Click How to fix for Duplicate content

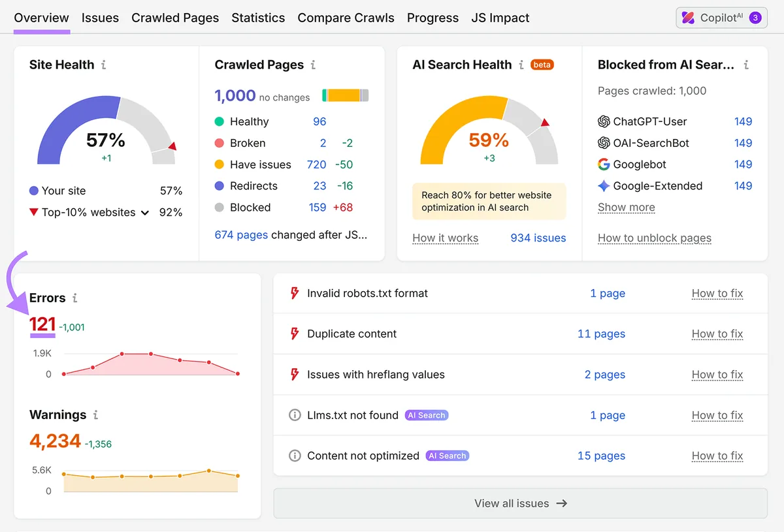tap(717, 334)
